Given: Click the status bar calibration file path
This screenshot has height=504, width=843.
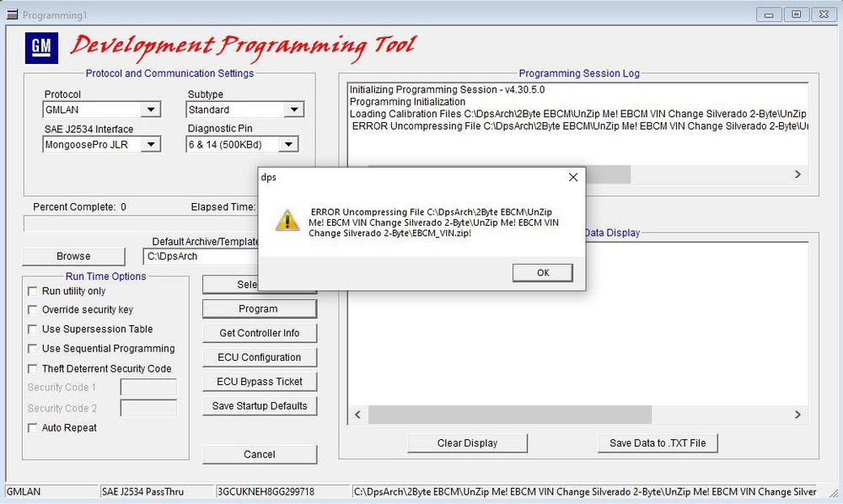Looking at the screenshot, I should [585, 491].
